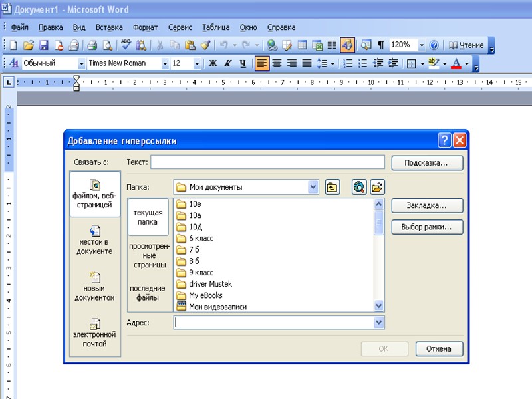Link to a new document
Image resolution: width=532 pixels, height=399 pixels.
(x=95, y=287)
